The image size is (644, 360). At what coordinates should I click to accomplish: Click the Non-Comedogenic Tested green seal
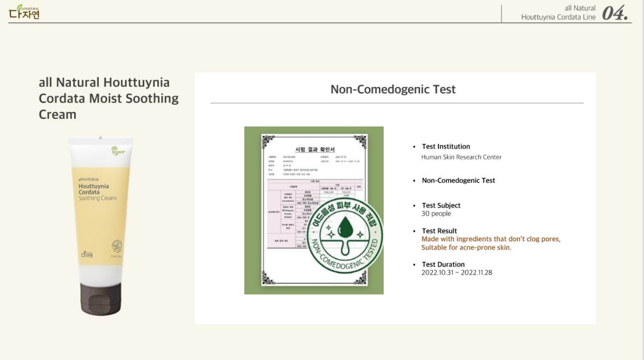[x=345, y=235]
